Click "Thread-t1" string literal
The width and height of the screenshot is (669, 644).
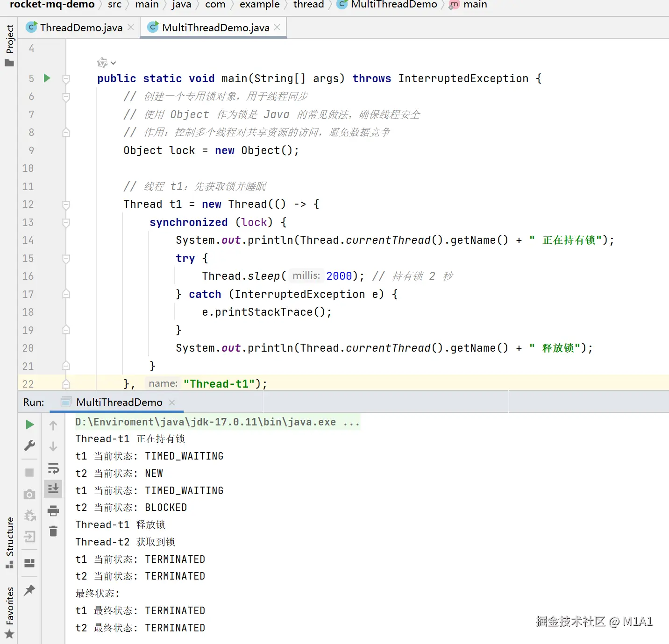point(219,384)
